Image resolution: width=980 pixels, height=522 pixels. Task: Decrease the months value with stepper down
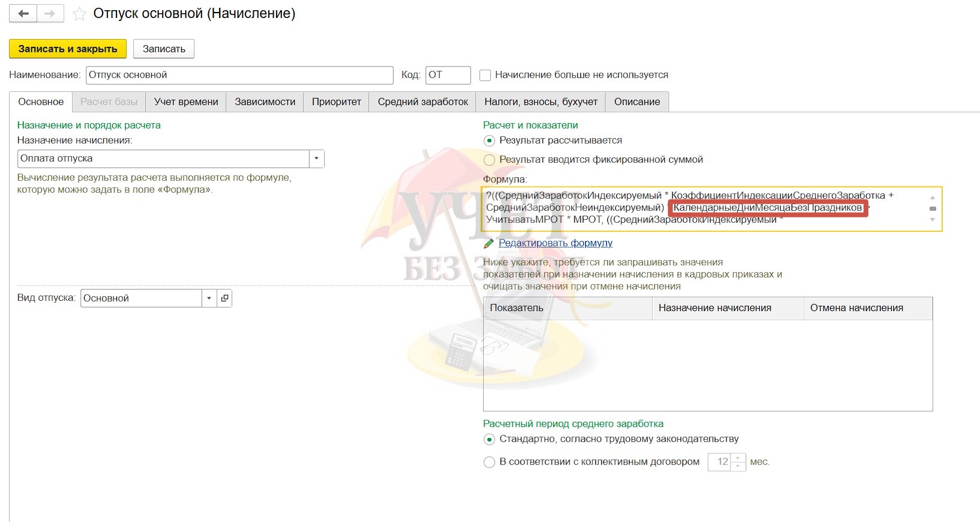(738, 466)
